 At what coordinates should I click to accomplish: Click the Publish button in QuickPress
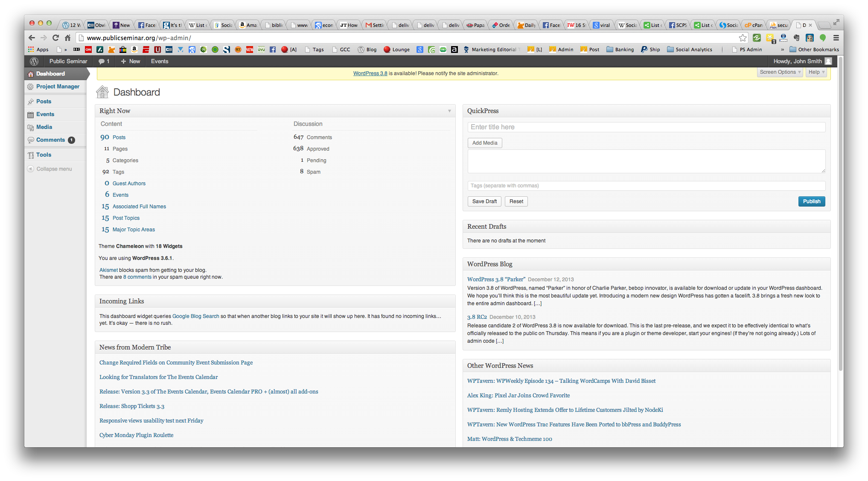pyautogui.click(x=811, y=201)
